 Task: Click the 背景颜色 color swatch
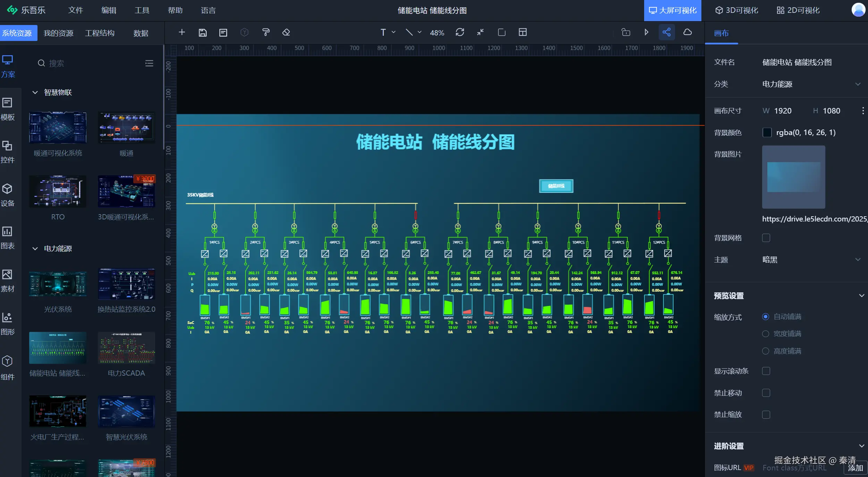[767, 133]
